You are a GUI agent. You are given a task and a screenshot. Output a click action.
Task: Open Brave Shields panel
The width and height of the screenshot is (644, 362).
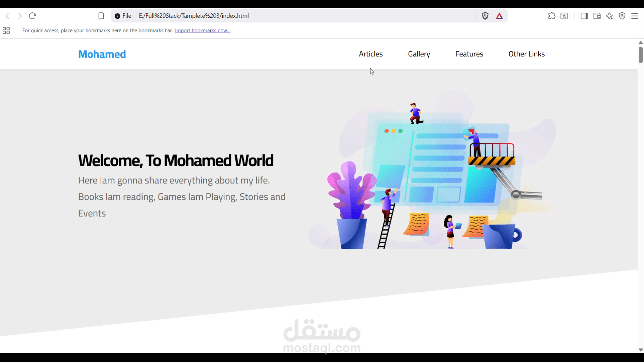click(x=485, y=16)
